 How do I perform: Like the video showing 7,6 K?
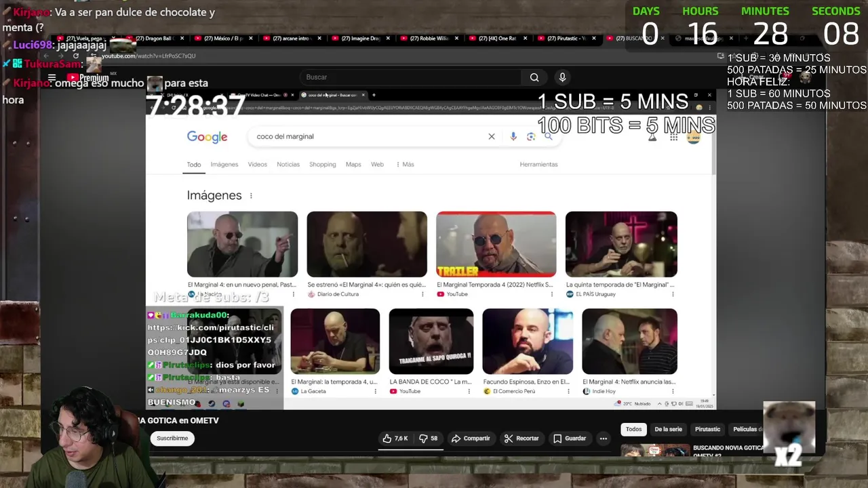[395, 439]
